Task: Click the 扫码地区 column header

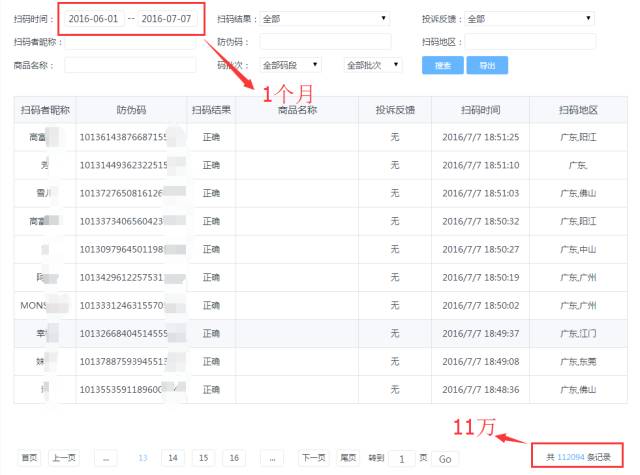Action: [x=578, y=110]
